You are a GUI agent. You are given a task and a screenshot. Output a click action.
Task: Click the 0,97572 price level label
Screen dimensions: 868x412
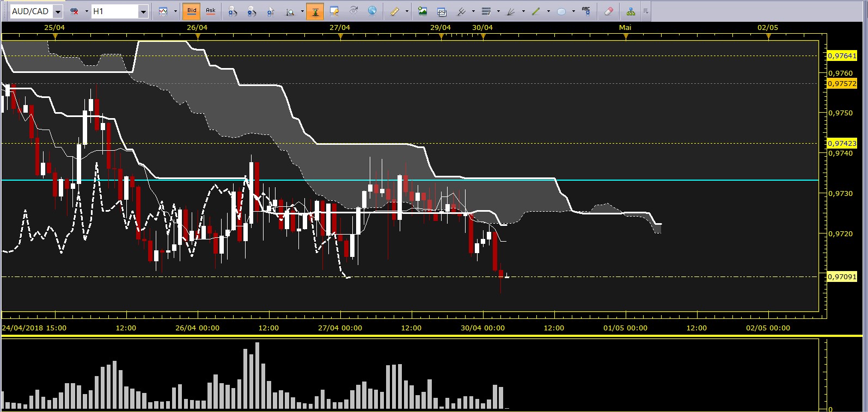pyautogui.click(x=842, y=84)
